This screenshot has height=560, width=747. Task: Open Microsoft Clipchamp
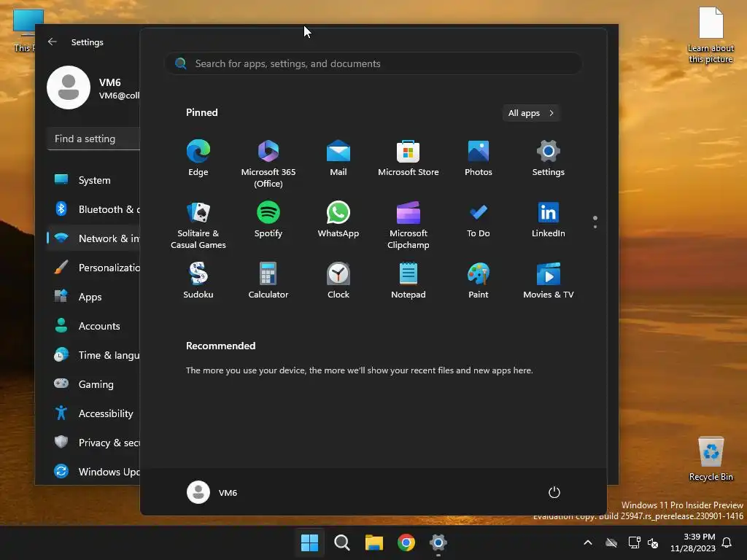(409, 225)
